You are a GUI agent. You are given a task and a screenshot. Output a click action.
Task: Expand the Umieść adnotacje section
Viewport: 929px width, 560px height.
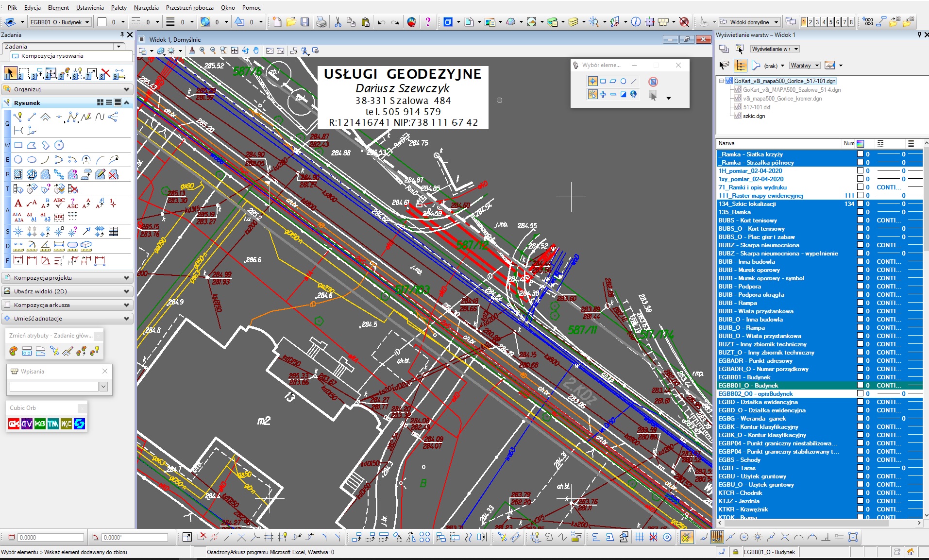pyautogui.click(x=68, y=319)
